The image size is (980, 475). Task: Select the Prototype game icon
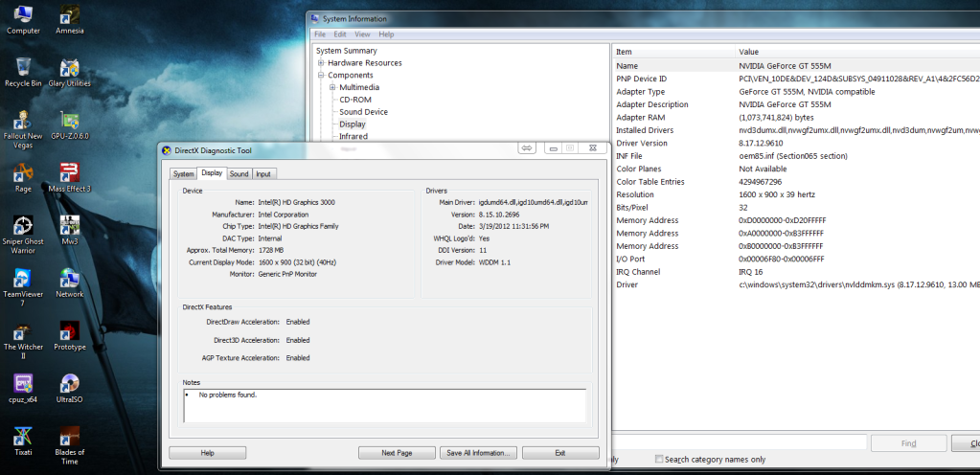click(69, 335)
